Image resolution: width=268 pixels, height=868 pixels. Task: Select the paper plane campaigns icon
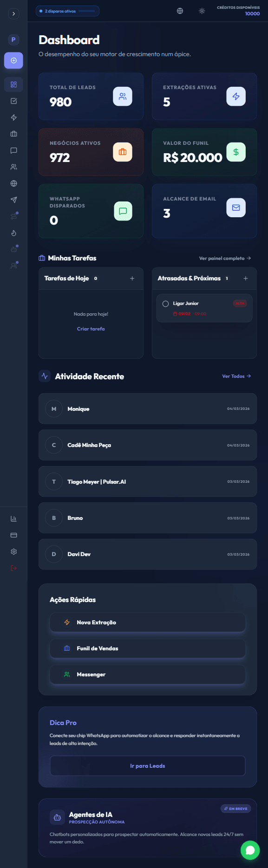pyautogui.click(x=13, y=200)
